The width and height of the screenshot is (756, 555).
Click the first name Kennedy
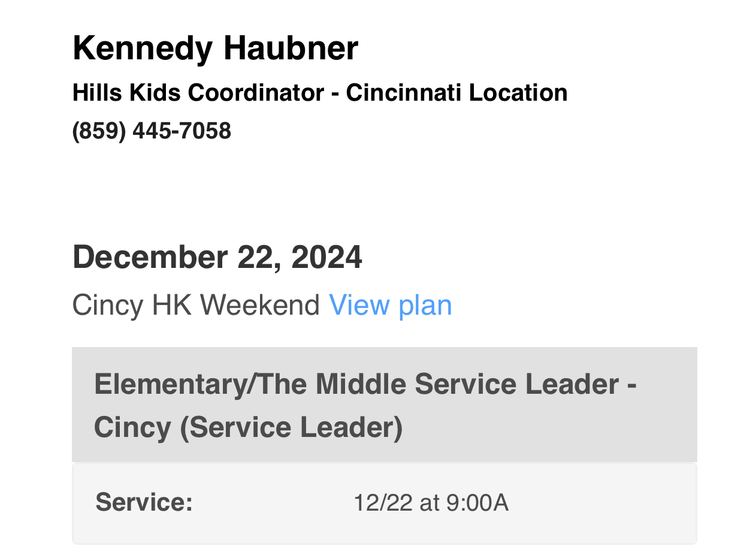tap(142, 48)
